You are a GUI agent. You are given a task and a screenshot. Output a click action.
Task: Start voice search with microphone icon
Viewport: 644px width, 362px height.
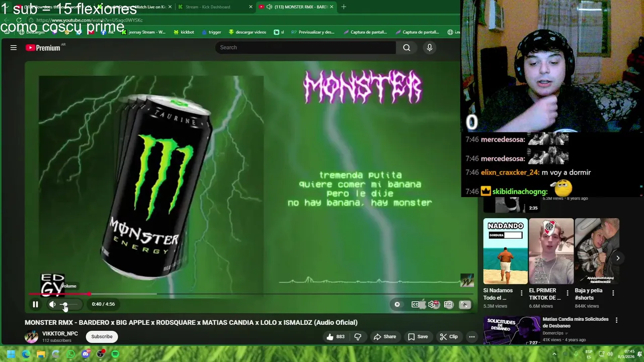429,47
